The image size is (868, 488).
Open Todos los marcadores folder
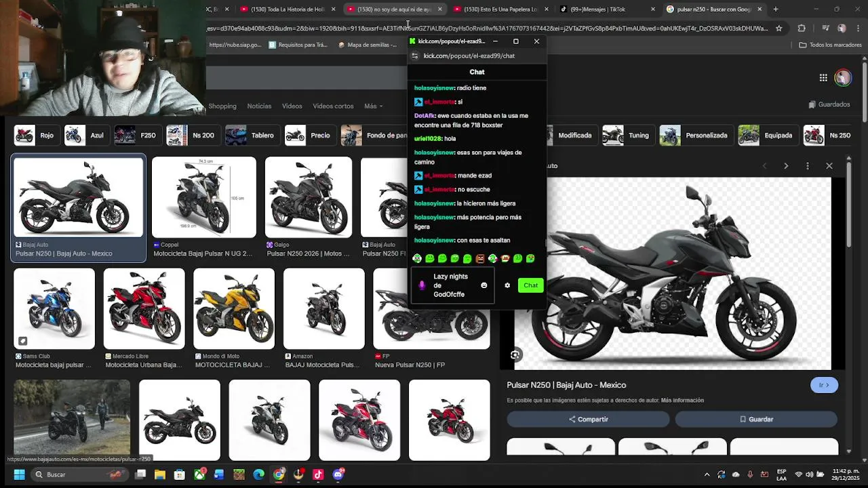click(830, 45)
